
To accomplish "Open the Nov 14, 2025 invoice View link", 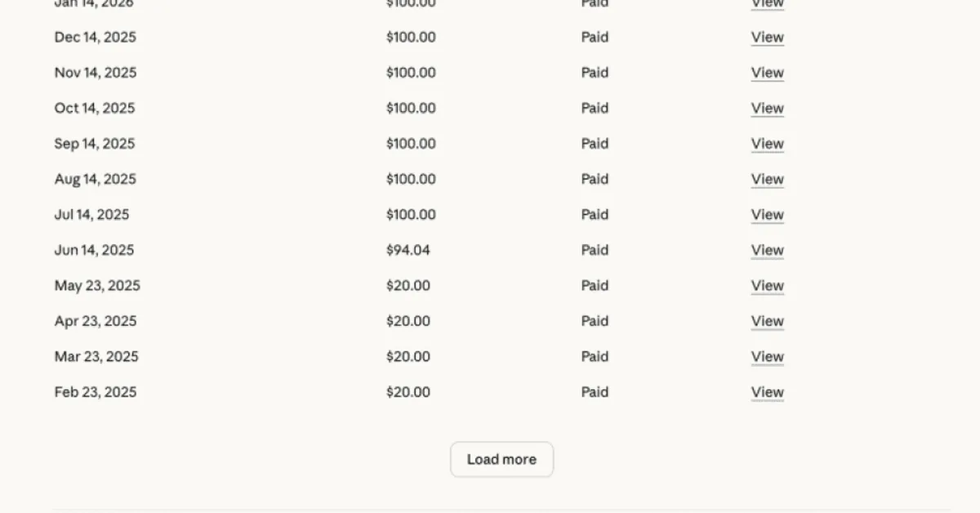I will (x=767, y=73).
